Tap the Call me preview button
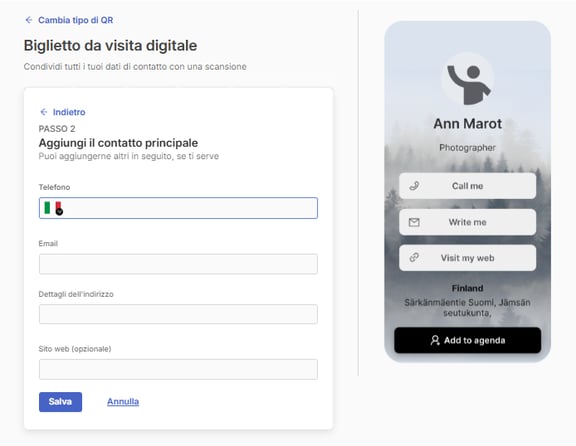The width and height of the screenshot is (576, 446). (x=467, y=186)
